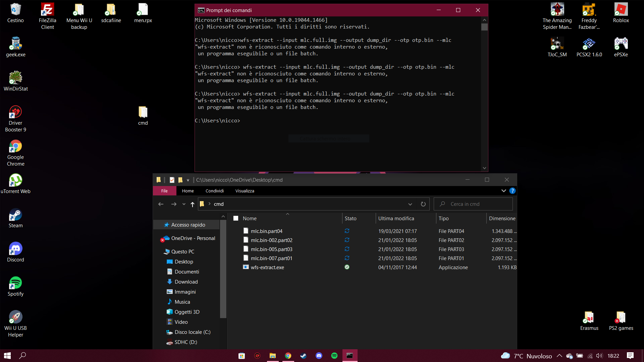Open Discord from the taskbar

click(x=319, y=356)
